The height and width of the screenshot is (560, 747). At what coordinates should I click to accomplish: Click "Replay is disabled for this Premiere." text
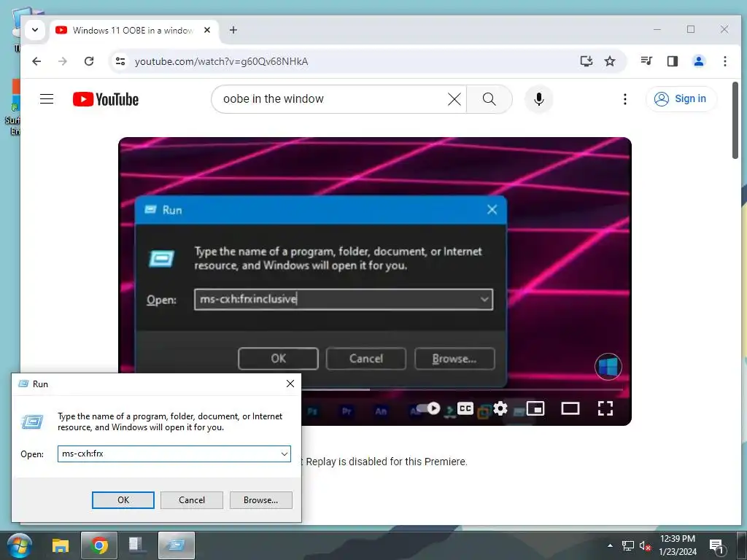(x=387, y=462)
